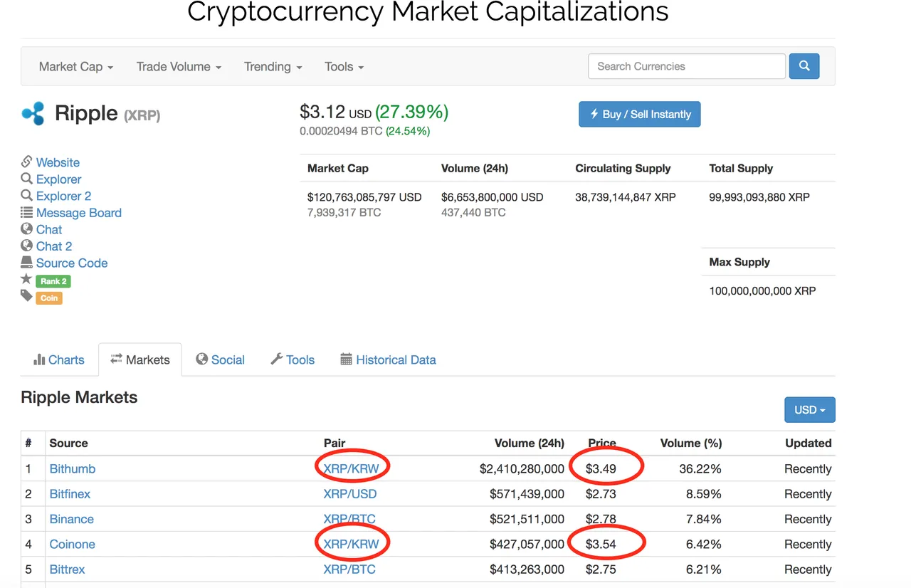The height and width of the screenshot is (588, 911).
Task: Click the globe icon in Social tab
Action: click(x=202, y=359)
